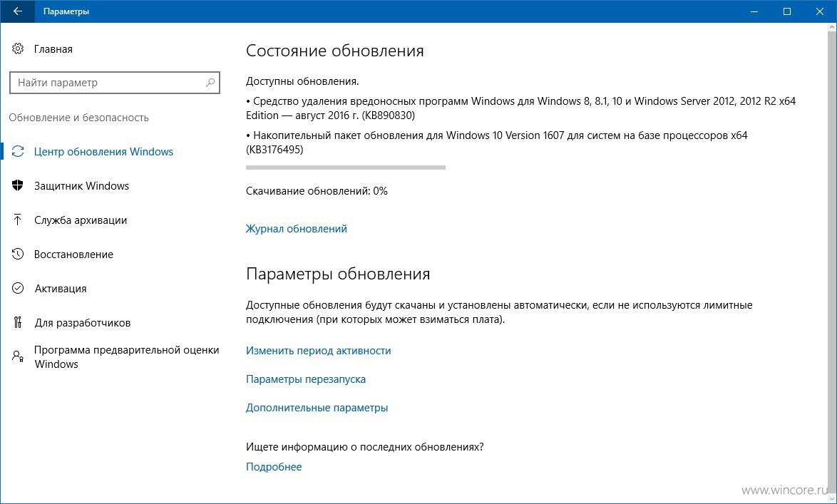Select the Центр обновления Windows sync icon
This screenshot has width=837, height=504.
point(18,152)
